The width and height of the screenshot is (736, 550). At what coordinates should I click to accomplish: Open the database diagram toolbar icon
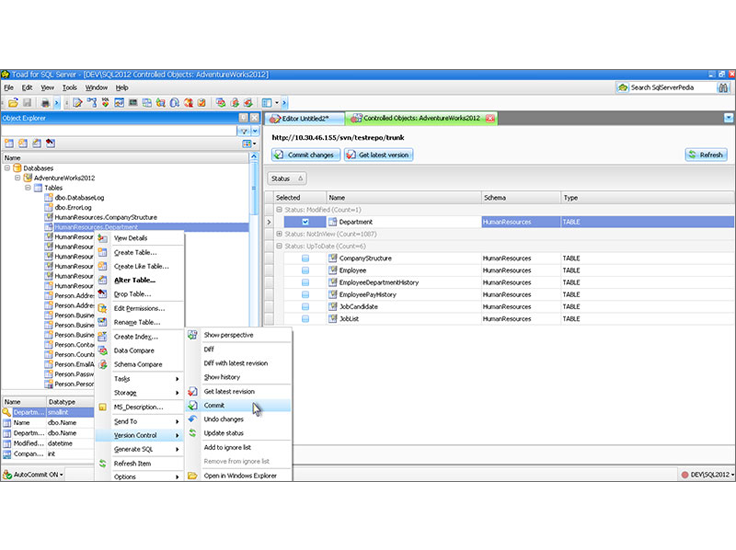[x=147, y=102]
